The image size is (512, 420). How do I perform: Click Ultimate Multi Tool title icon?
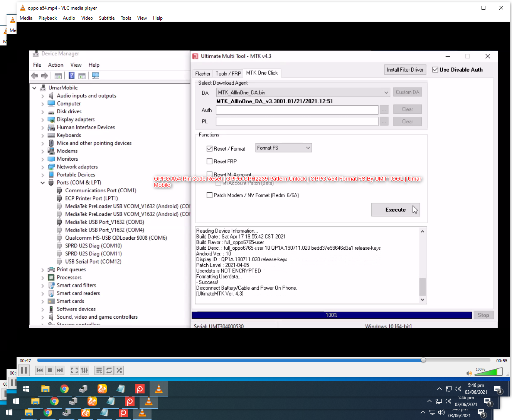click(x=195, y=56)
